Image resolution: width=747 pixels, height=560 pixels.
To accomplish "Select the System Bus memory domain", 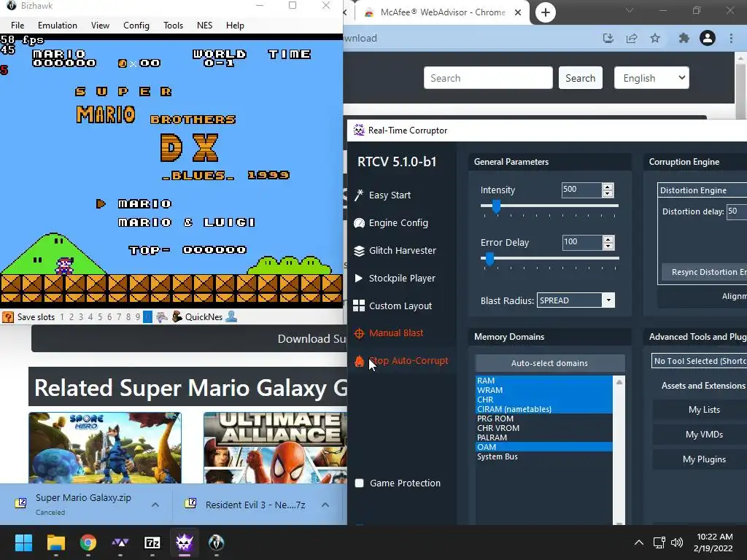I will 544,456.
